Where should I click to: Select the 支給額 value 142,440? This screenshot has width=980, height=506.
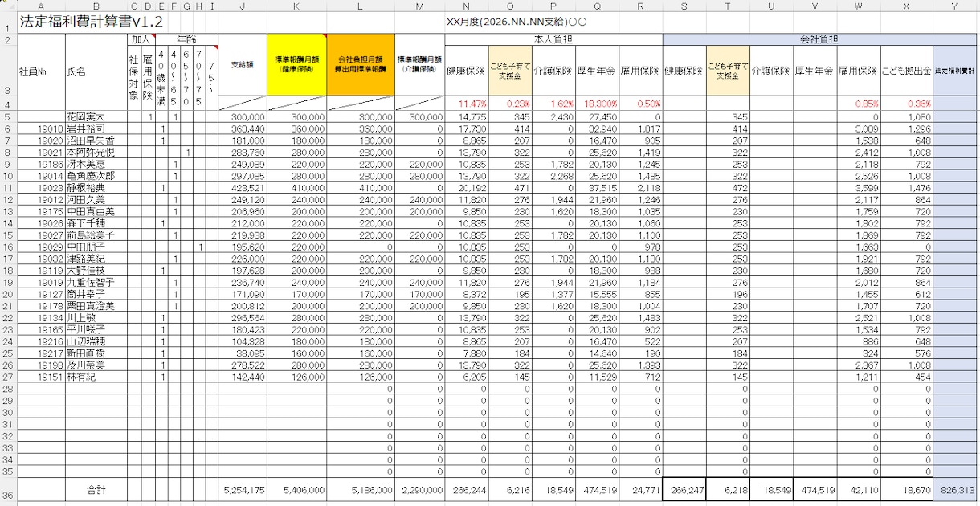coord(242,377)
